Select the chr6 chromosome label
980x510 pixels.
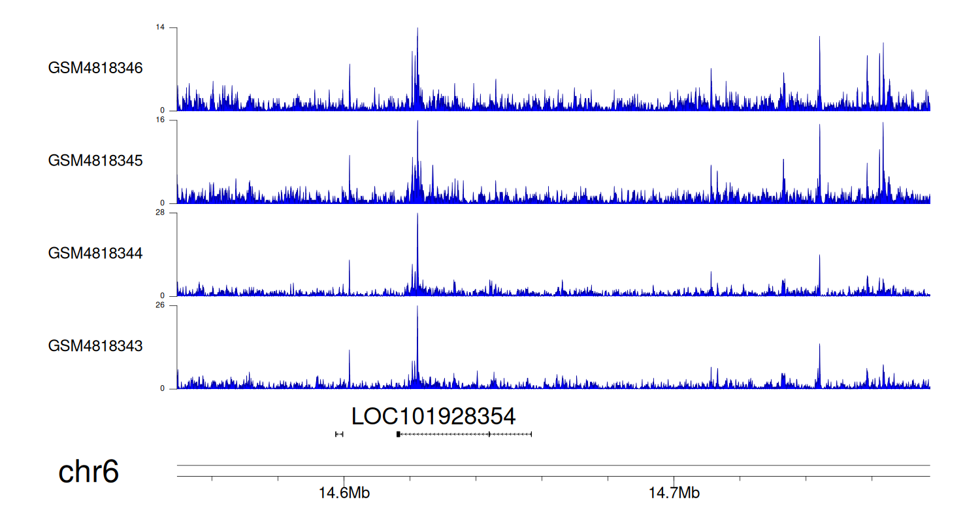pos(89,472)
